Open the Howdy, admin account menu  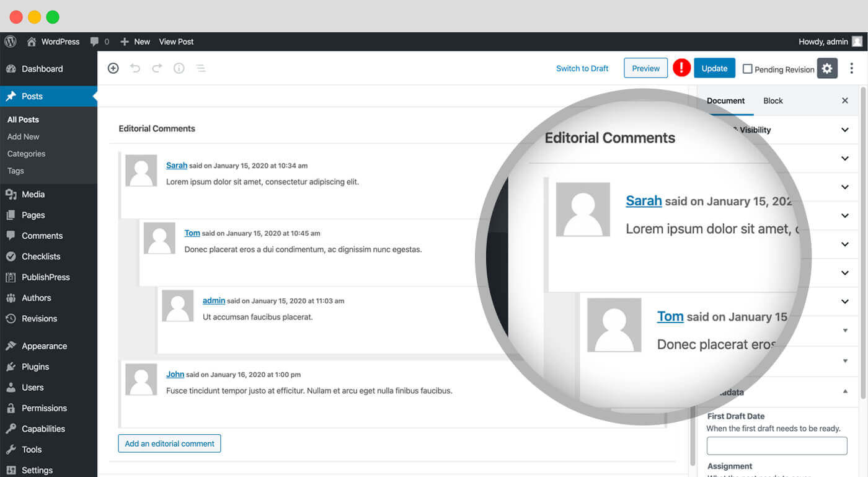click(x=830, y=42)
